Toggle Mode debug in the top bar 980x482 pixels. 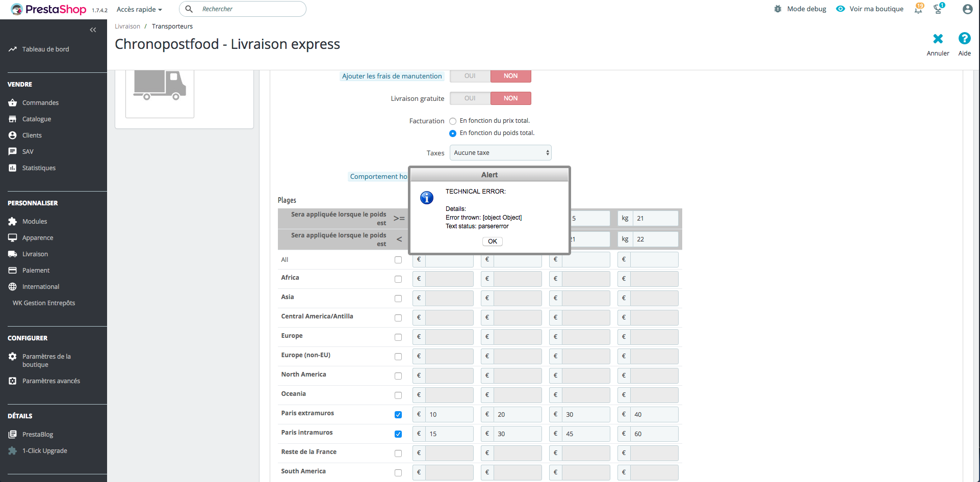[x=800, y=9]
